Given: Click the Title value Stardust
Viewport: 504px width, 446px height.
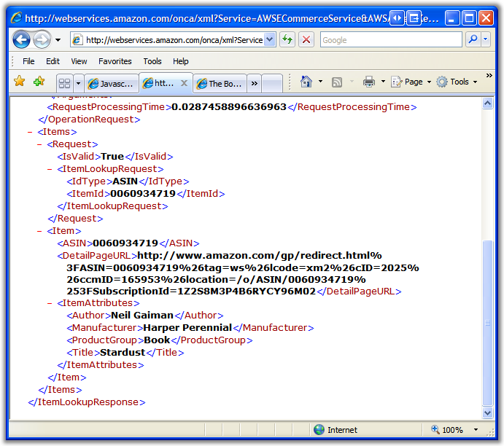Looking at the screenshot, I should pos(123,353).
